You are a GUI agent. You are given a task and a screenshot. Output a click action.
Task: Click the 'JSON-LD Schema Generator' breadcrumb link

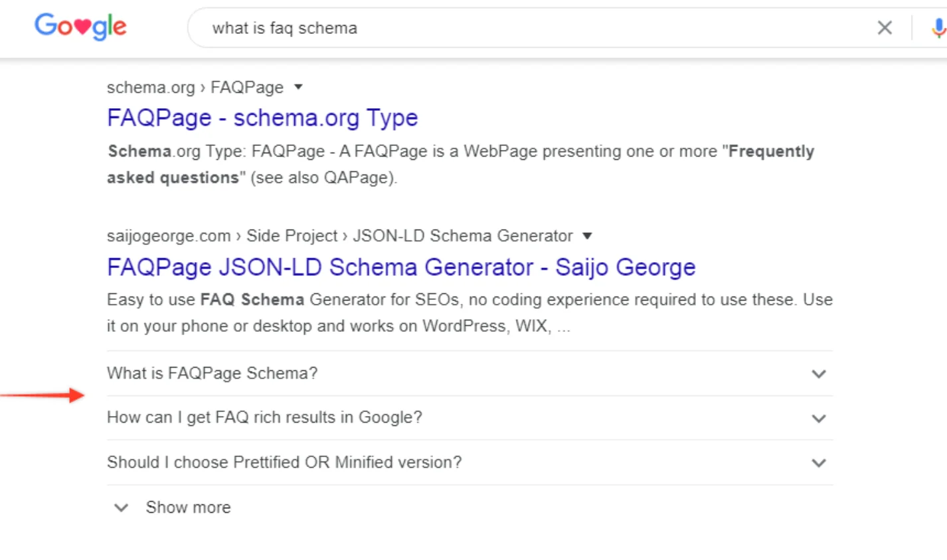pyautogui.click(x=462, y=236)
